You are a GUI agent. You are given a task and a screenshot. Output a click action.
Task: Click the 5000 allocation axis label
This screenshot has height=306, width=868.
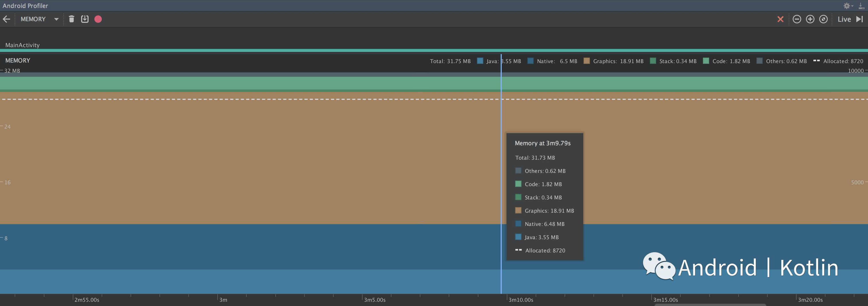[857, 182]
